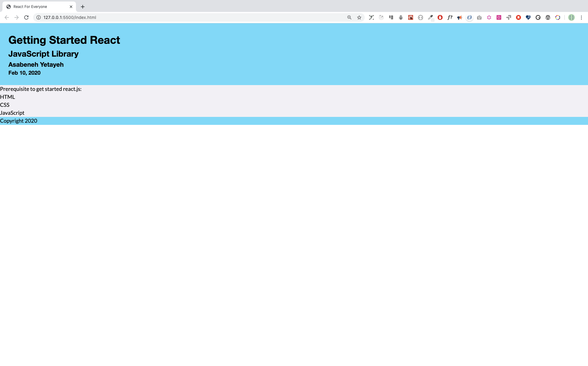Bookmark this page with the star icon
The width and height of the screenshot is (588, 366).
pyautogui.click(x=359, y=17)
